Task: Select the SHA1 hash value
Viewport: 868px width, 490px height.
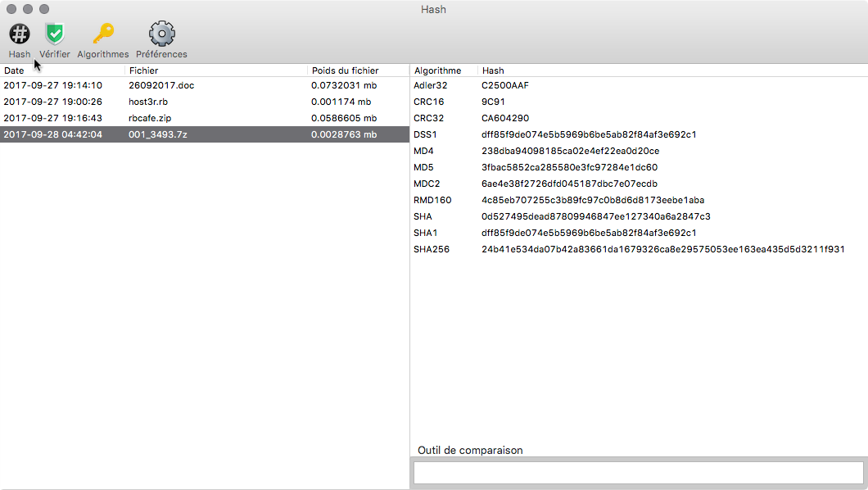Action: pos(589,233)
